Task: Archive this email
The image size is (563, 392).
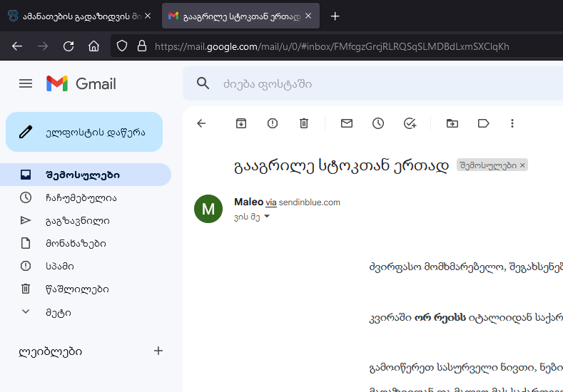Action: point(241,123)
